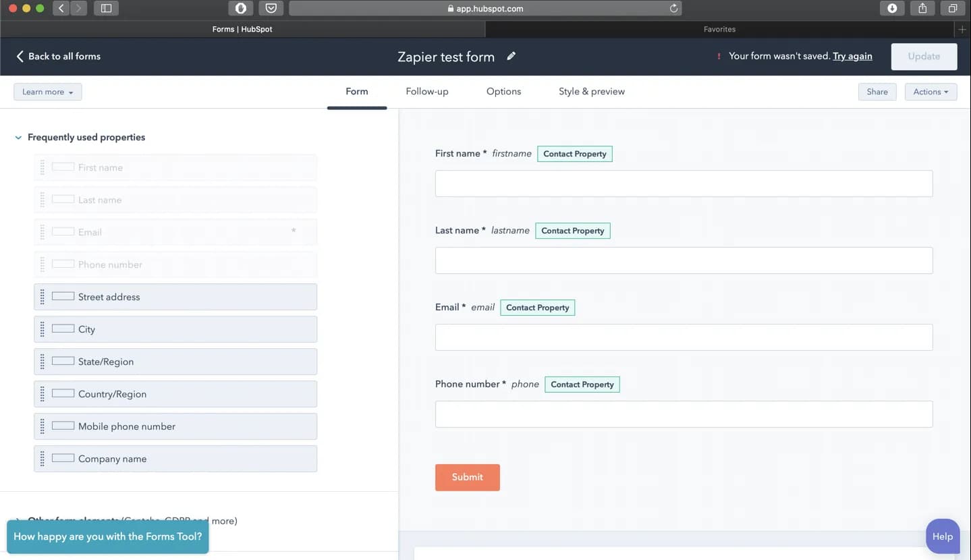Screen dimensions: 971x560
Task: Click the pencil icon to rename form
Action: (511, 56)
